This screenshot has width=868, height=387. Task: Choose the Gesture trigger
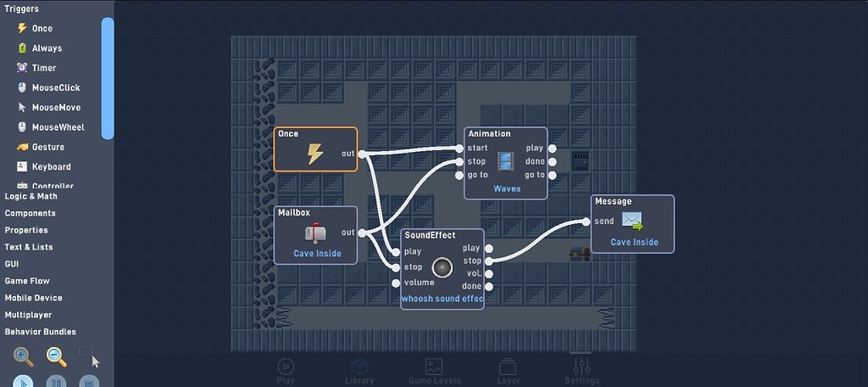(41, 147)
